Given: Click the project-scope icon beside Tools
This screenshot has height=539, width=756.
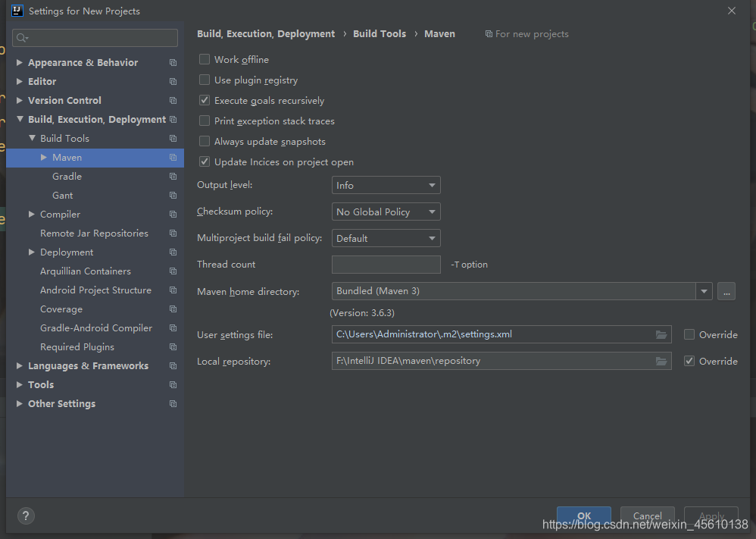Looking at the screenshot, I should 173,384.
